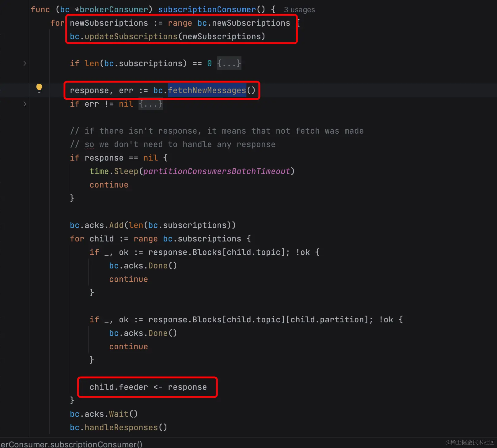Click brokerConsumer receiver type
Screen dimensions: 497x448
pos(114,9)
